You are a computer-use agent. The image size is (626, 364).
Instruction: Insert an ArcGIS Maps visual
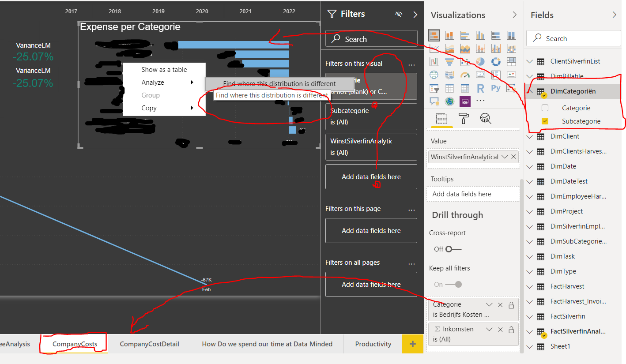(449, 101)
